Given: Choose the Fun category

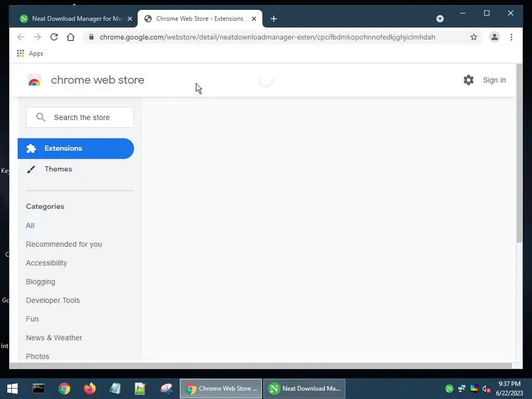Looking at the screenshot, I should (x=32, y=319).
